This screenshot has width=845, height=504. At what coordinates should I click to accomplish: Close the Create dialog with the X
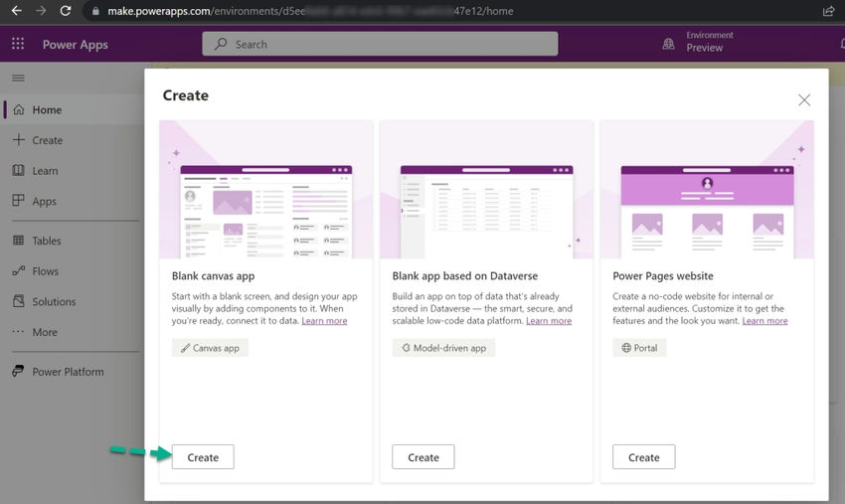tap(804, 99)
